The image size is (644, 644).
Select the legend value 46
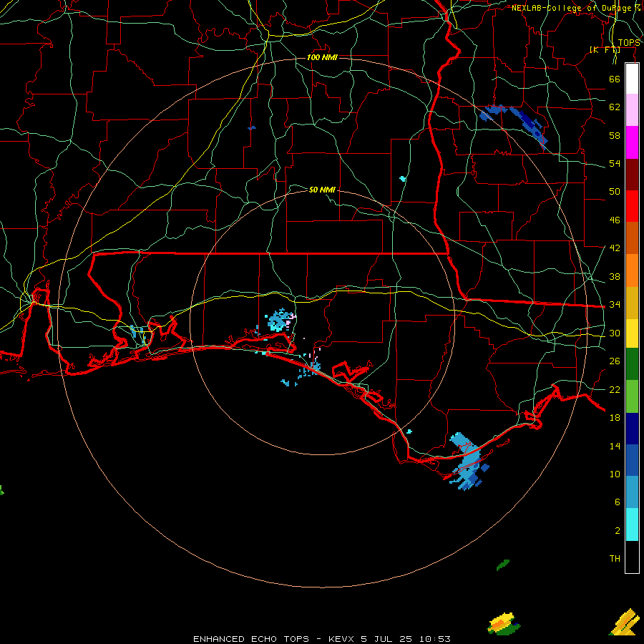pyautogui.click(x=615, y=220)
